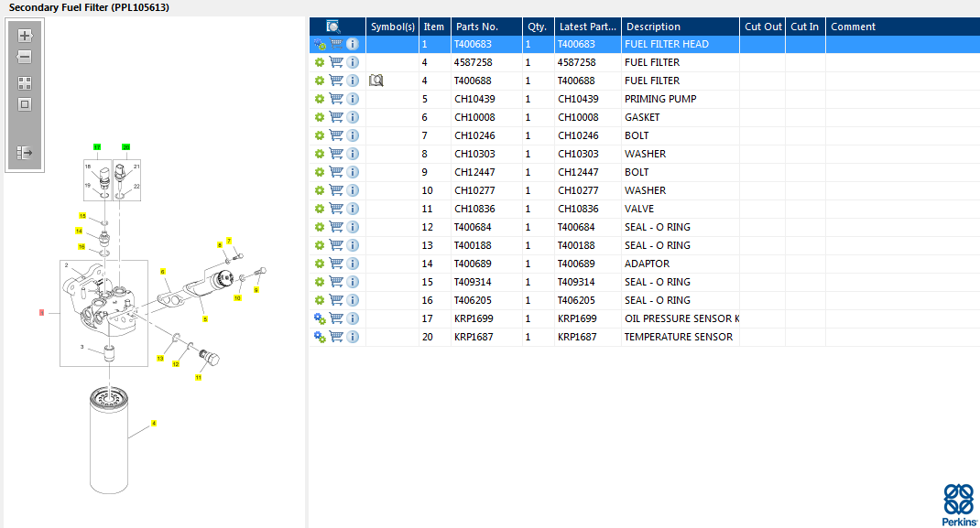Image resolution: width=980 pixels, height=528 pixels.
Task: Click parts number T400689
Action: pos(473,264)
